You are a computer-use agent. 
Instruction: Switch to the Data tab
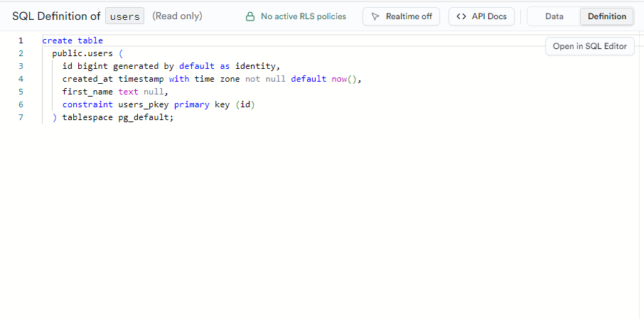[554, 16]
